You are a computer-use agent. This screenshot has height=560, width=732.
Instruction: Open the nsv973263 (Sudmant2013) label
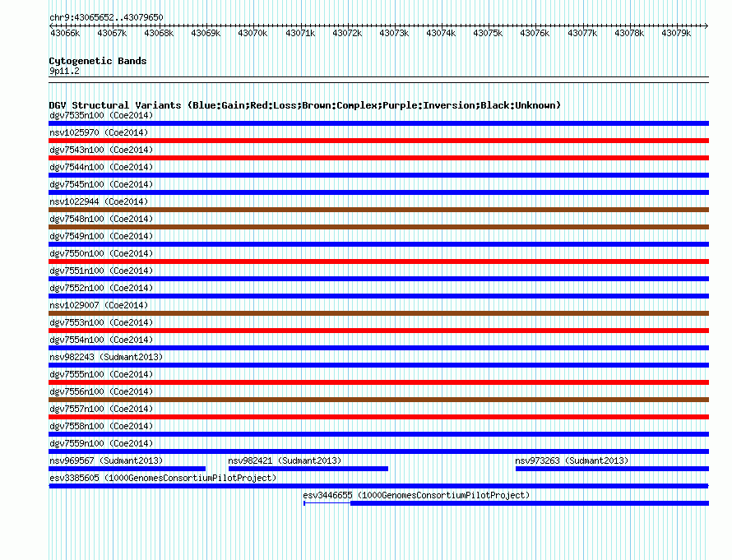pyautogui.click(x=572, y=460)
